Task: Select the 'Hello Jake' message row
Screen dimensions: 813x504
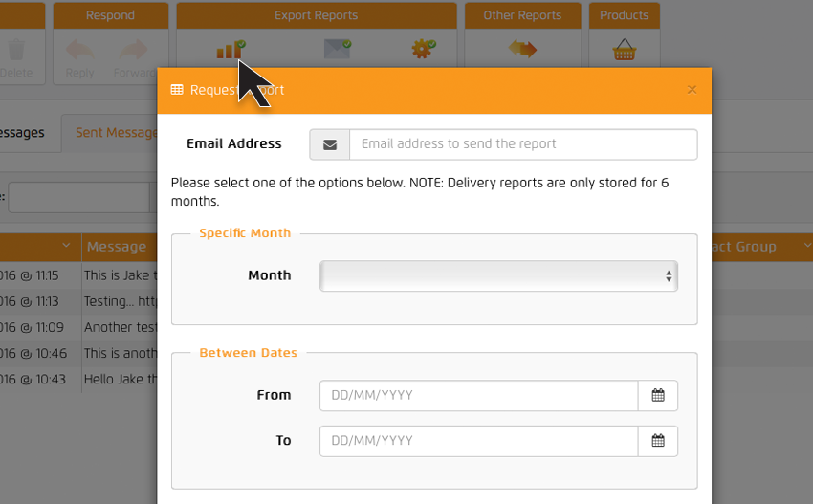Action: 121,379
